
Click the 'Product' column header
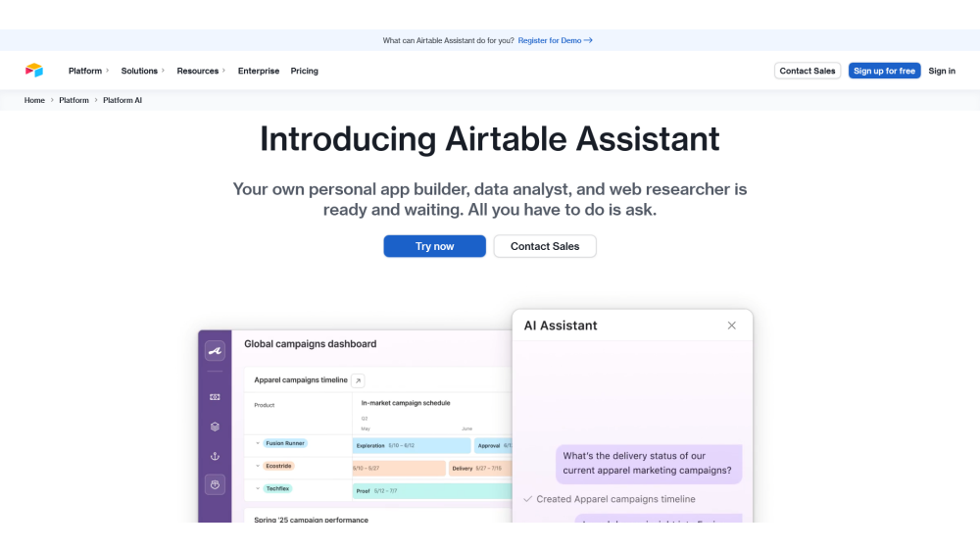point(265,405)
